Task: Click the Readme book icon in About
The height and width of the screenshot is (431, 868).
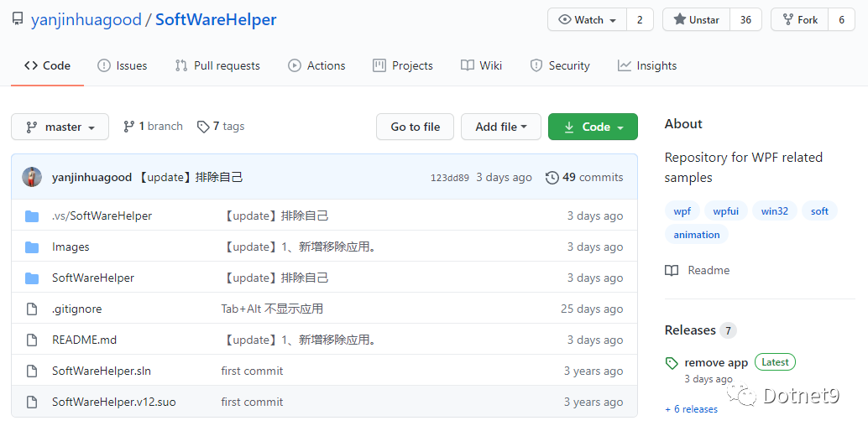Action: tap(672, 271)
